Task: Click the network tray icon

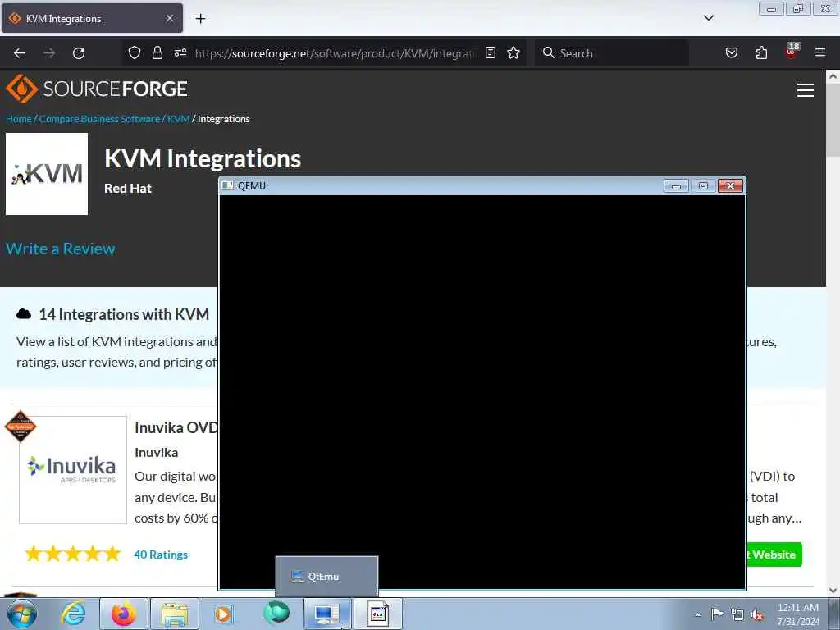Action: (x=737, y=614)
